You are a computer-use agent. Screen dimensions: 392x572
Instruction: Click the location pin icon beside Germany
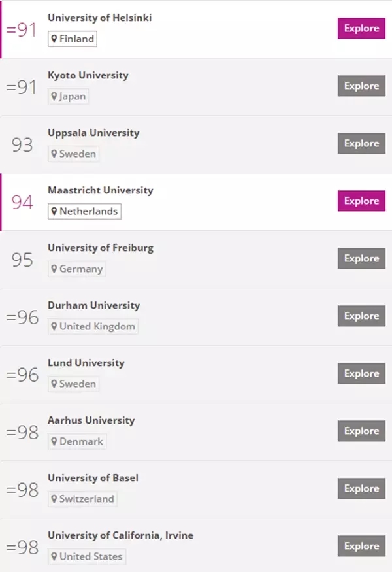pos(54,269)
